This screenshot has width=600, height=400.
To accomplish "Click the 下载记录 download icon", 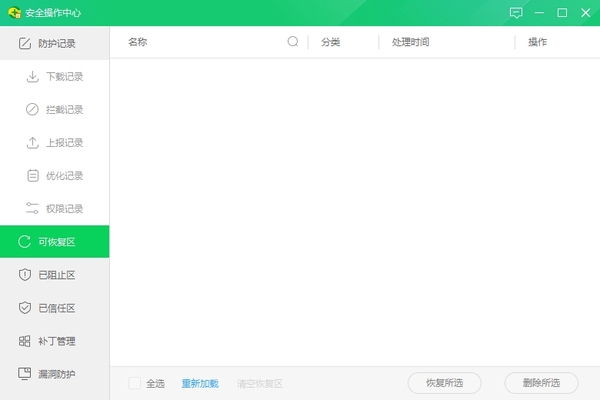I will [32, 76].
